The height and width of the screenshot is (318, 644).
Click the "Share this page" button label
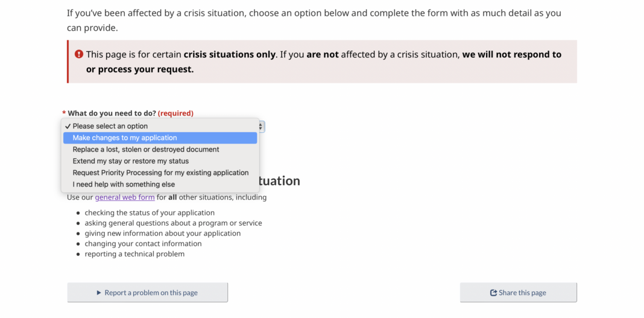[522, 293]
